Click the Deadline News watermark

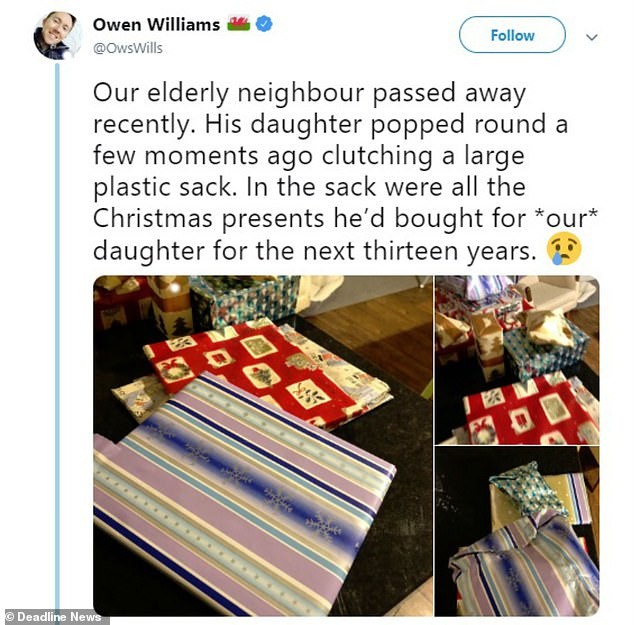[53, 617]
